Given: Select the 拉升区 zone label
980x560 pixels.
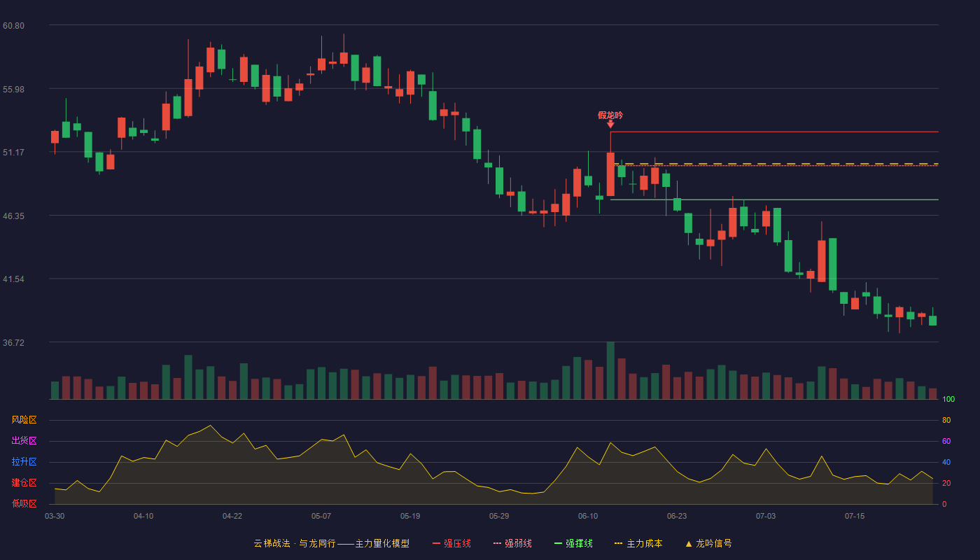Looking at the screenshot, I should 24,462.
